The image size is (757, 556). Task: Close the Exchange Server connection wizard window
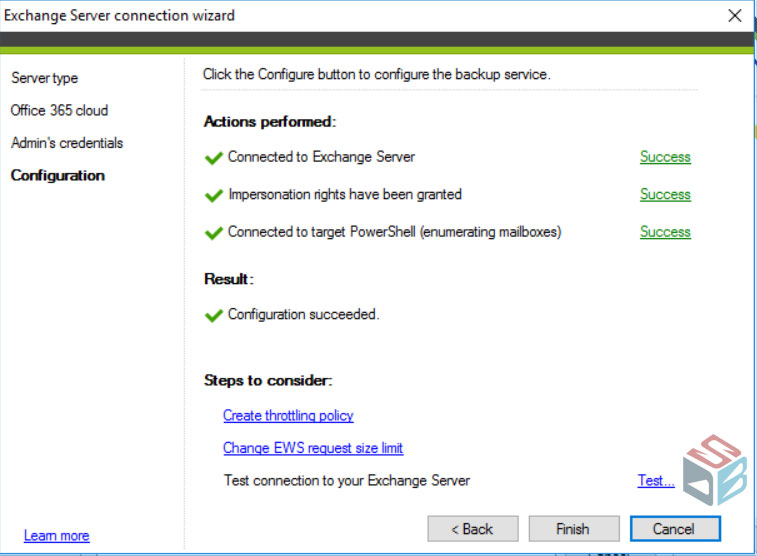pos(735,15)
